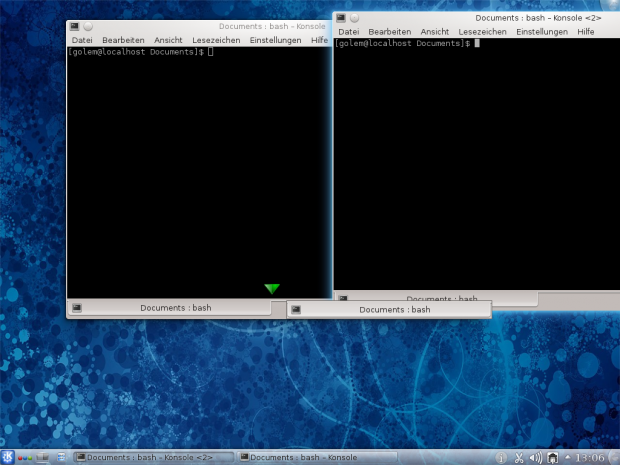
Task: Click the Klipper clipboard scissors tray icon
Action: [518, 458]
